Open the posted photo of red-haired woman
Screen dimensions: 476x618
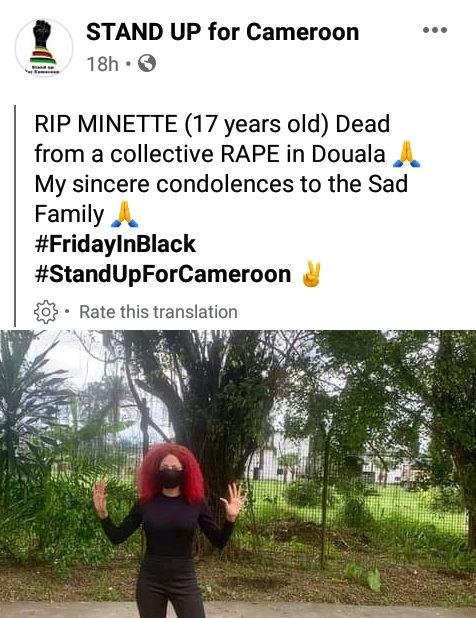238,474
